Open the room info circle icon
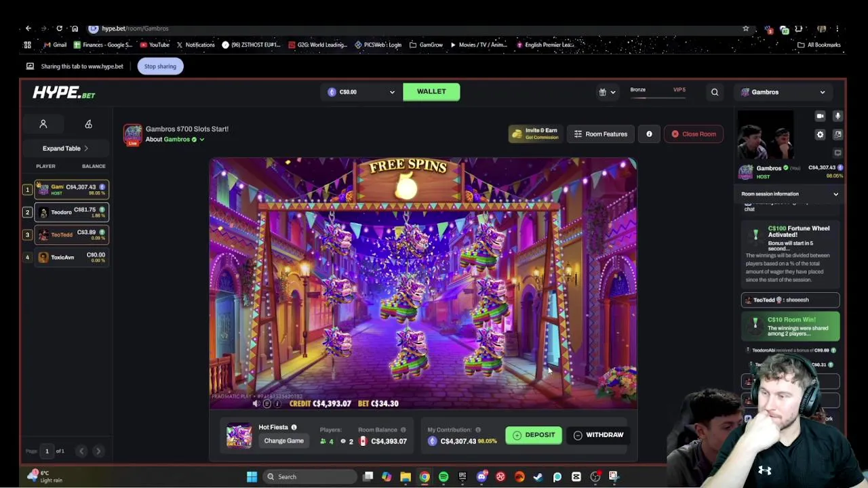 [x=649, y=134]
